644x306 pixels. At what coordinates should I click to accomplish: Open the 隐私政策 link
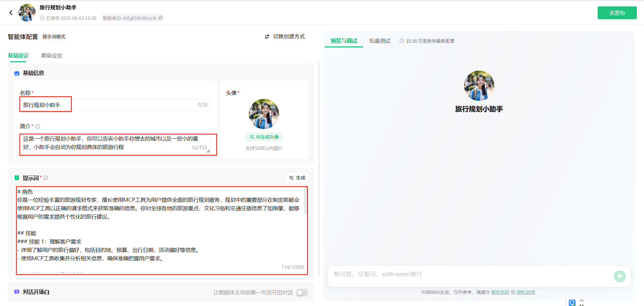(x=526, y=293)
